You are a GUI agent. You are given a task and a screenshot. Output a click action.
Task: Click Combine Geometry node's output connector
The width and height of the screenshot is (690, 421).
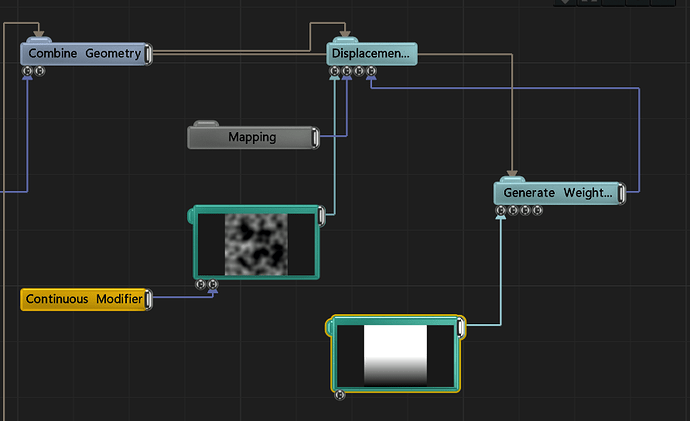[149, 54]
